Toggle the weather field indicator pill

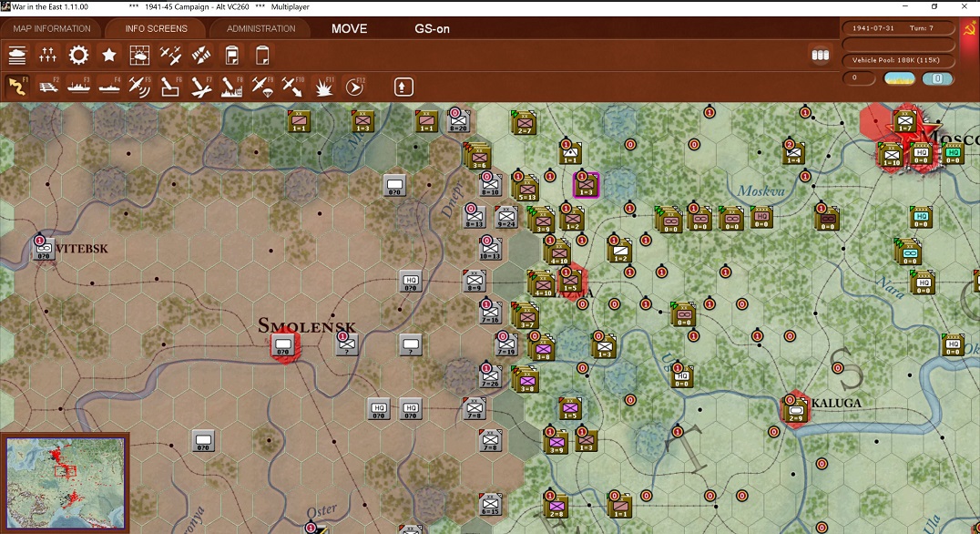point(899,78)
